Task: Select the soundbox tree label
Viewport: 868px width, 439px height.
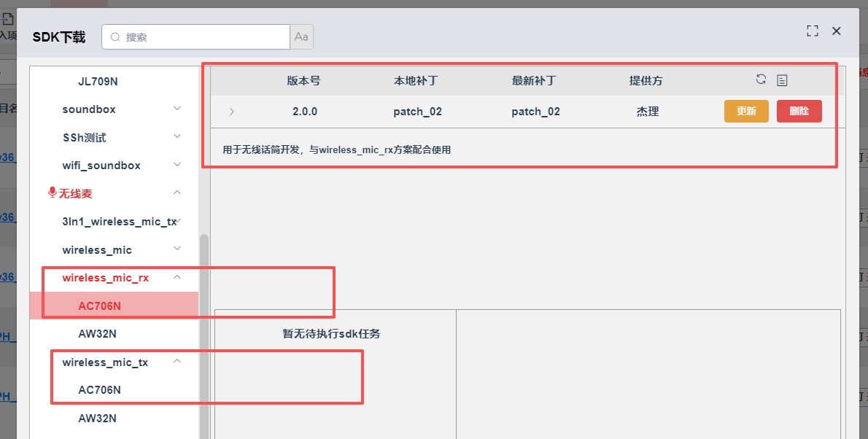Action: tap(89, 109)
